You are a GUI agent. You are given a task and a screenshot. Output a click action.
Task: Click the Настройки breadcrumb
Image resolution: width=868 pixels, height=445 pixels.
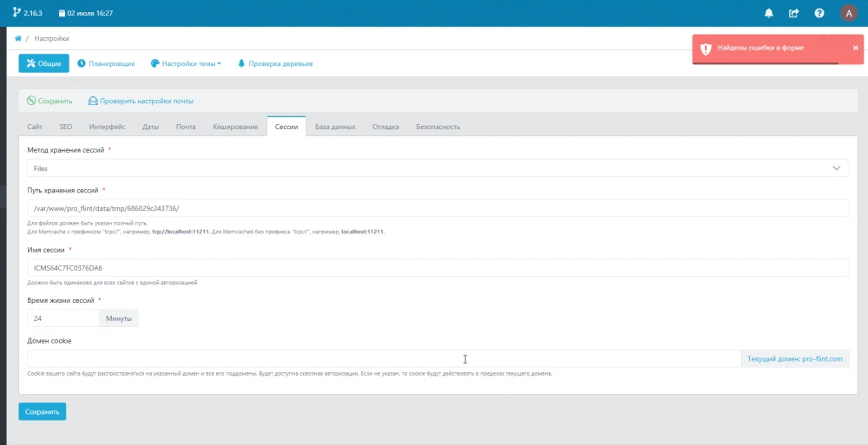[51, 38]
